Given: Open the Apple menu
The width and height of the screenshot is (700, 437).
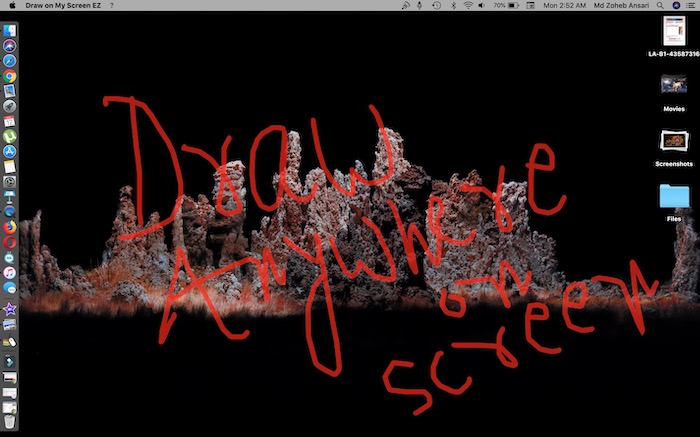Looking at the screenshot, I should [10, 6].
